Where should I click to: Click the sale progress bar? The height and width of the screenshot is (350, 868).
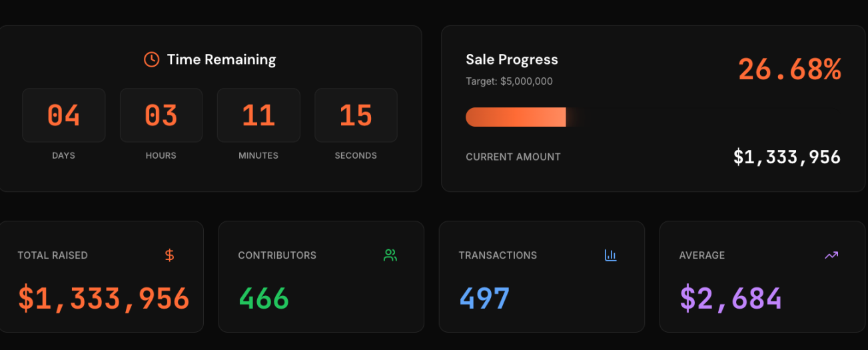pos(520,117)
